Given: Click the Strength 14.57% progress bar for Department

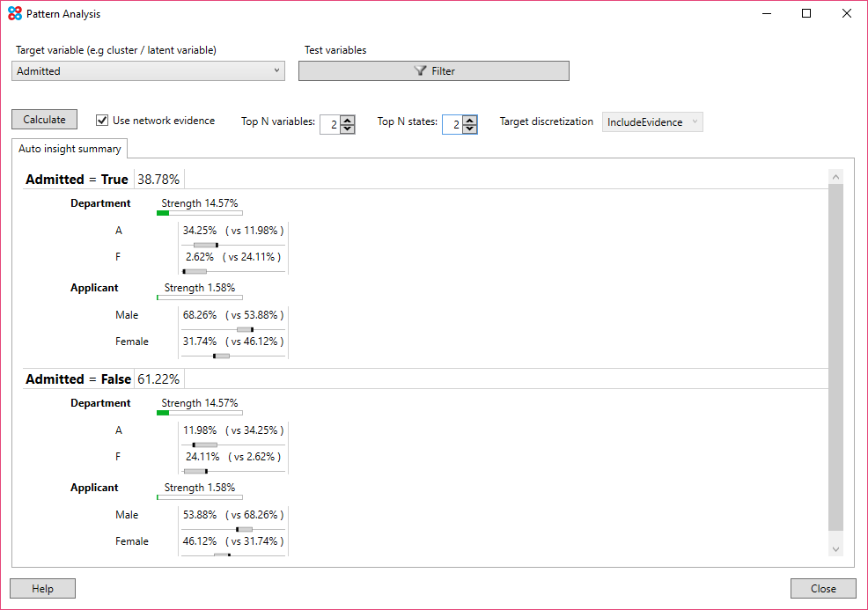Looking at the screenshot, I should [x=198, y=212].
